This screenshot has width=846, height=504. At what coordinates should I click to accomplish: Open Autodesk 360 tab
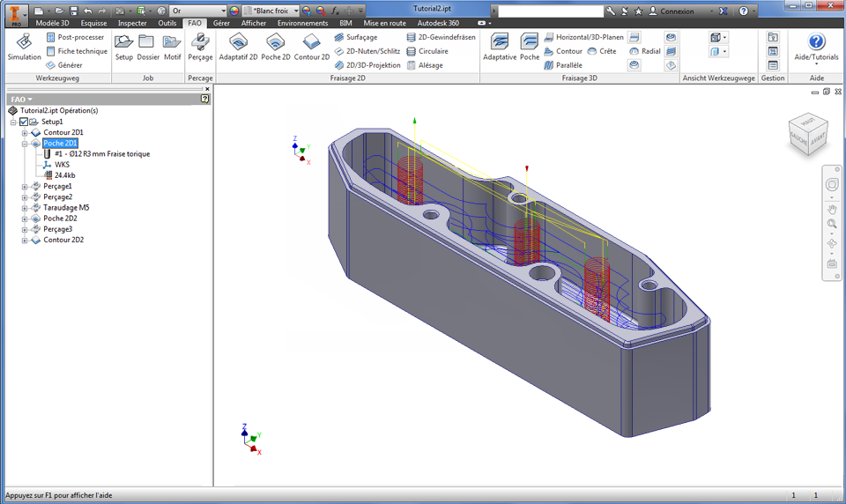point(438,23)
